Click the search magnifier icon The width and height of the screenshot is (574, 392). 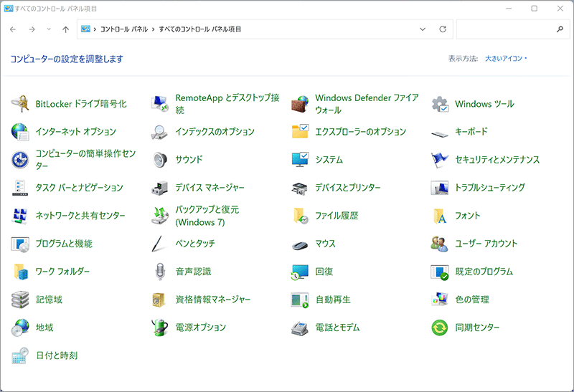[x=560, y=29]
